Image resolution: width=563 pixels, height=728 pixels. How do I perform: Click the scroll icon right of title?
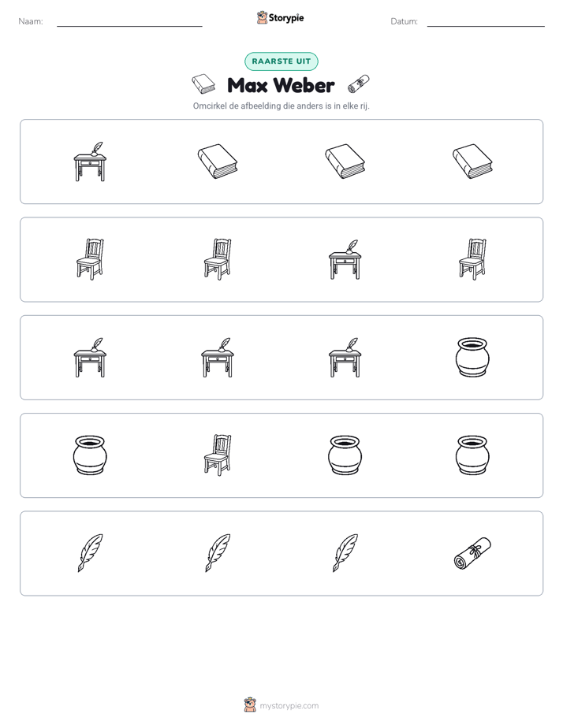359,84
